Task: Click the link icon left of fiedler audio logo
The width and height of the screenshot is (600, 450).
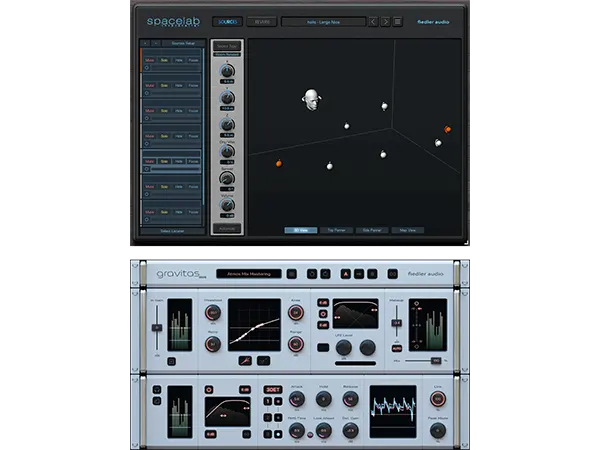Action: coord(393,274)
